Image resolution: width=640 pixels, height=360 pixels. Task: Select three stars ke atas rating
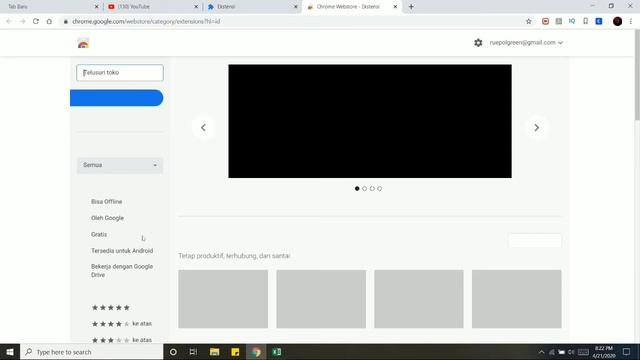coord(122,340)
